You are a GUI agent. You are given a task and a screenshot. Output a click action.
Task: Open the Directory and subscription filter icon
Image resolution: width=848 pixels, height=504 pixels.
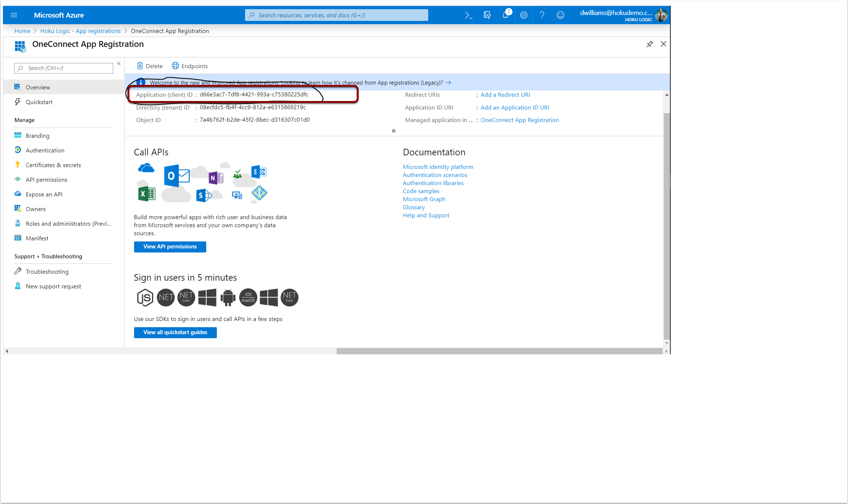click(x=487, y=15)
